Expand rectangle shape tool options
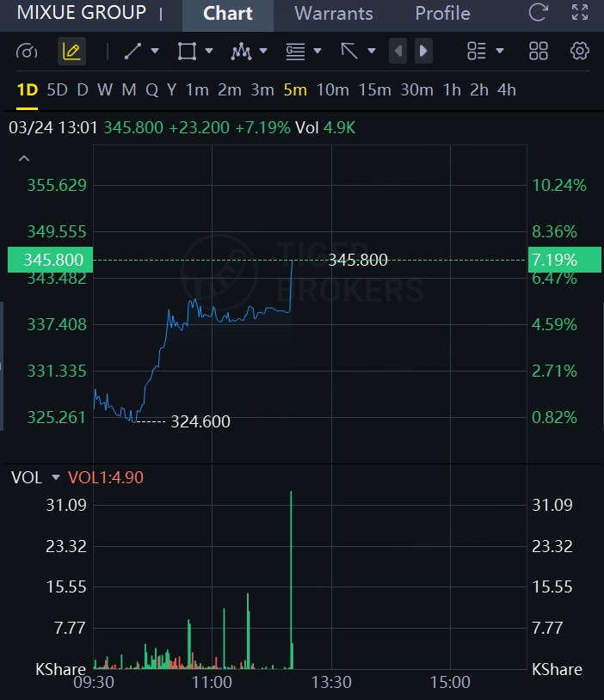The height and width of the screenshot is (700, 604). 209,51
